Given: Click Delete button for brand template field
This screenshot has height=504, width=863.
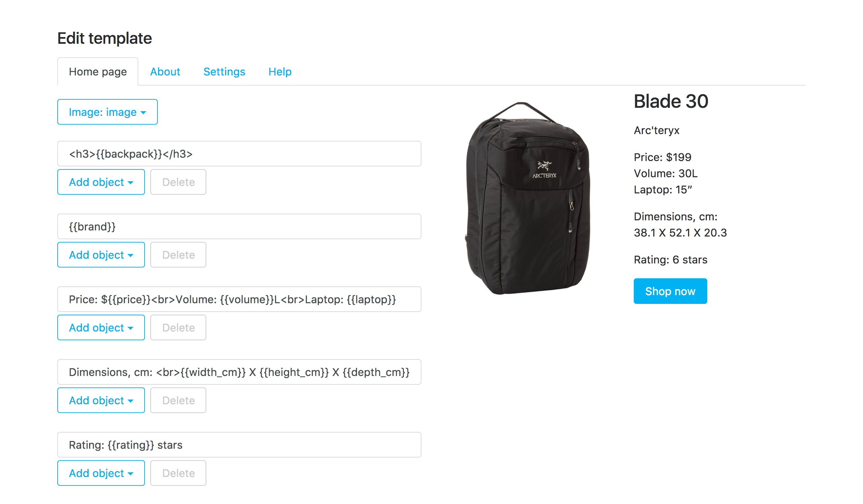Looking at the screenshot, I should coord(178,255).
